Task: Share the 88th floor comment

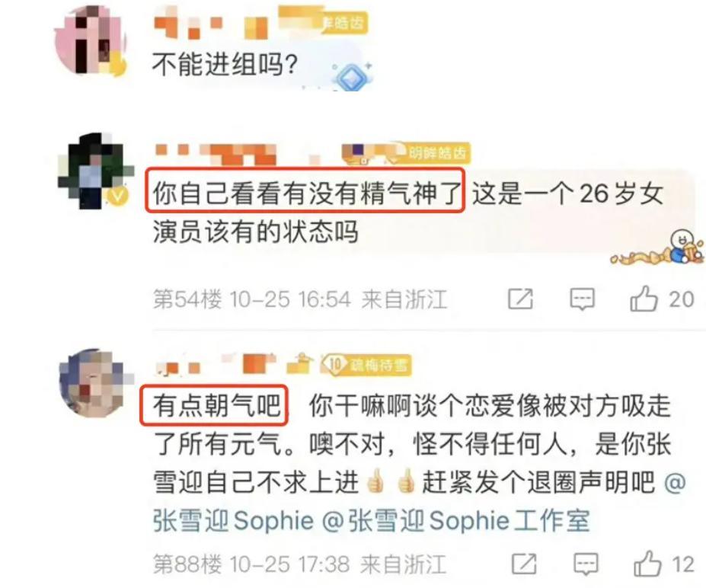Action: tap(524, 564)
